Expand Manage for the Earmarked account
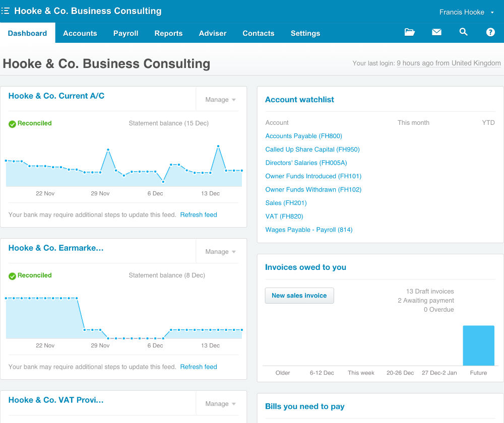Viewport: 504px width, 423px height. (221, 252)
